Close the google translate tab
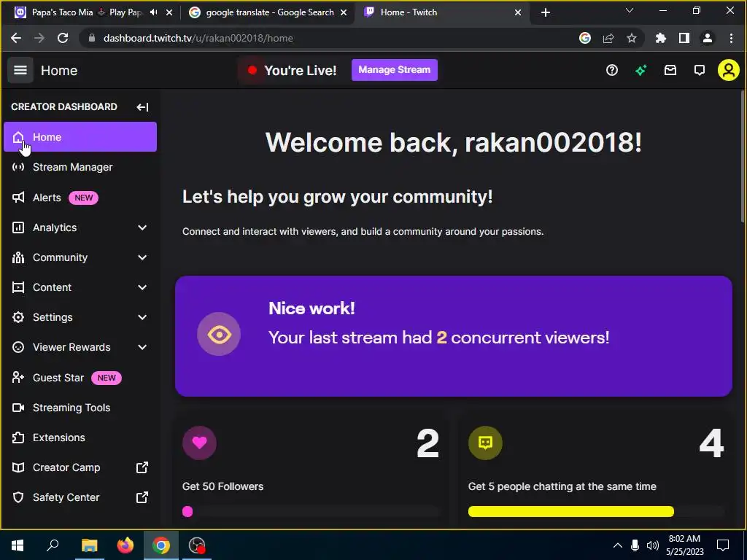The height and width of the screenshot is (560, 747). (x=344, y=12)
